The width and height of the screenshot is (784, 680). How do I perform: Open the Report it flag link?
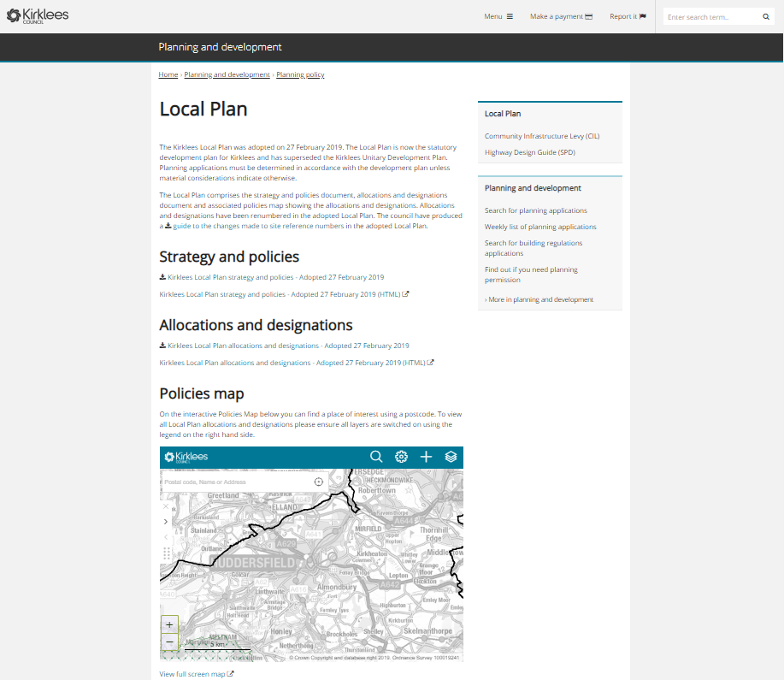click(x=628, y=16)
